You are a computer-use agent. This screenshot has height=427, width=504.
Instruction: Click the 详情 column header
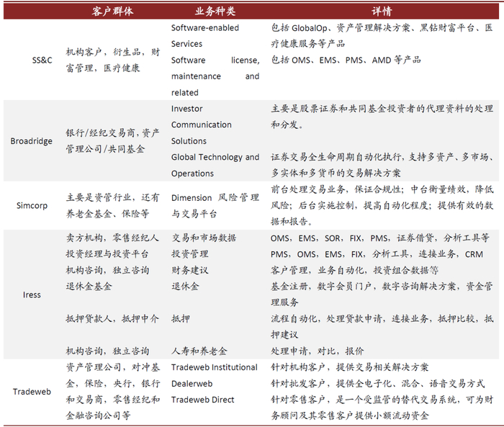[382, 12]
